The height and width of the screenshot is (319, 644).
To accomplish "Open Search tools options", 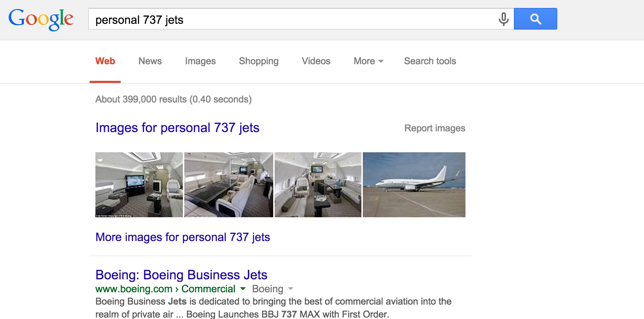I will [430, 61].
